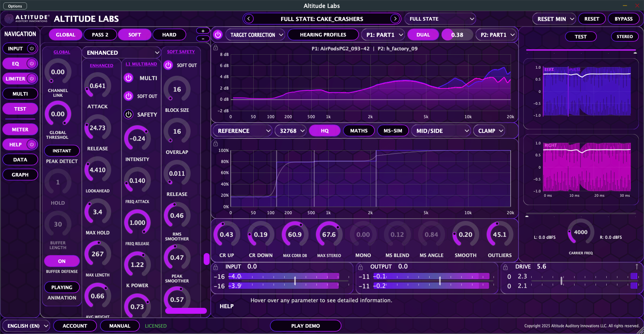
Task: Click the TEST button in right panel
Action: [580, 36]
